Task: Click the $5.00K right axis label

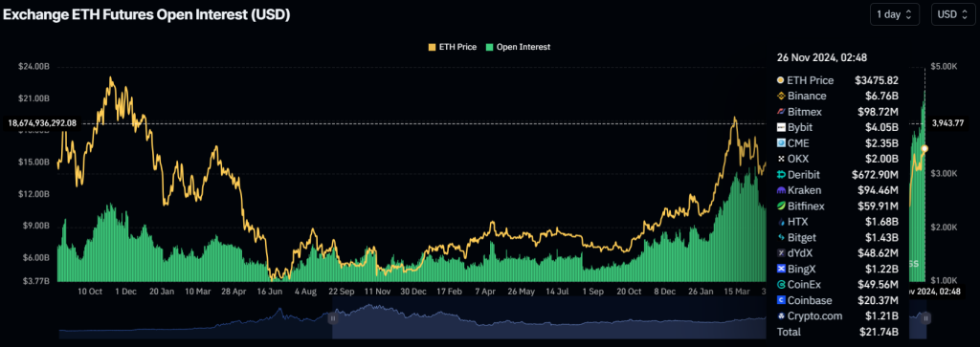Action: point(945,66)
